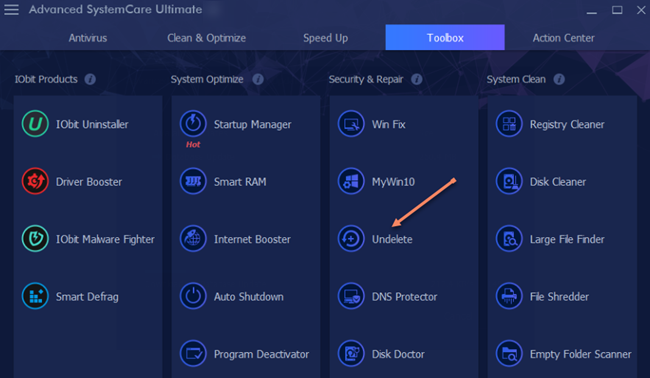
Task: Click the Large File Finder icon
Action: (509, 239)
